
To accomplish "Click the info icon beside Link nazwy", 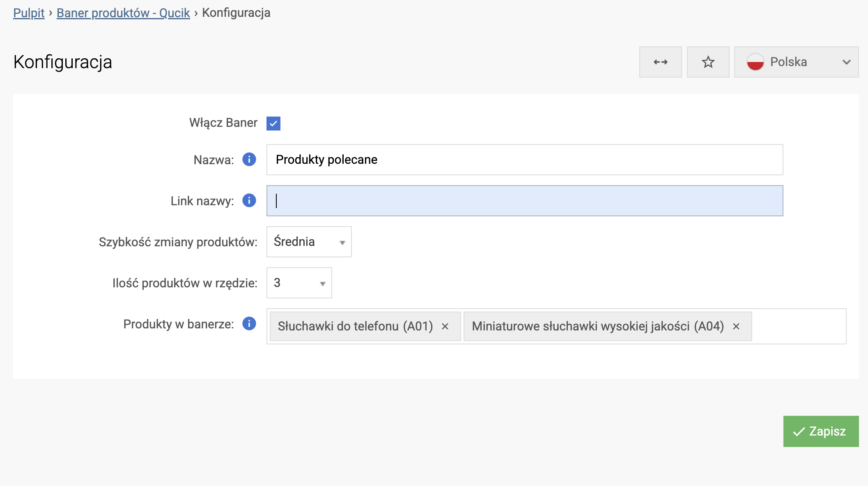I will pyautogui.click(x=248, y=201).
